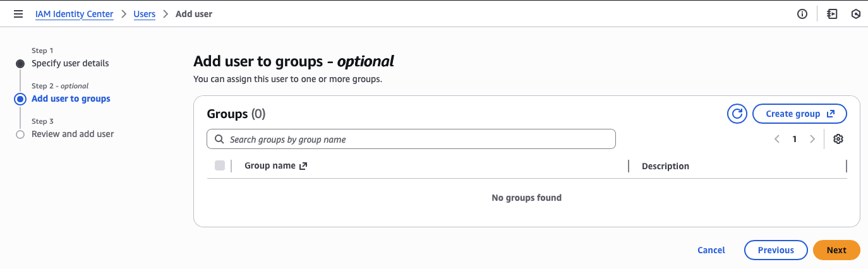Click the Create group button
Image resolution: width=868 pixels, height=269 pixels.
click(x=799, y=114)
